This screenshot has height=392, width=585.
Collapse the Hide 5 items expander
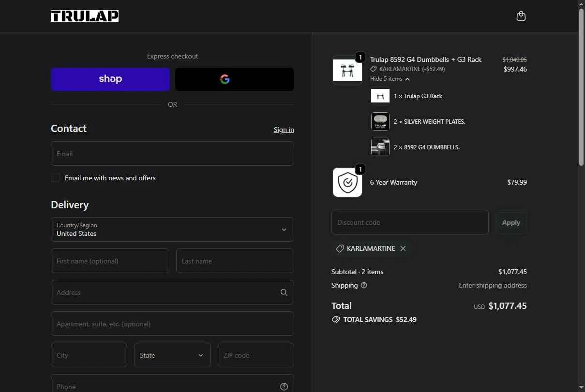click(x=390, y=79)
